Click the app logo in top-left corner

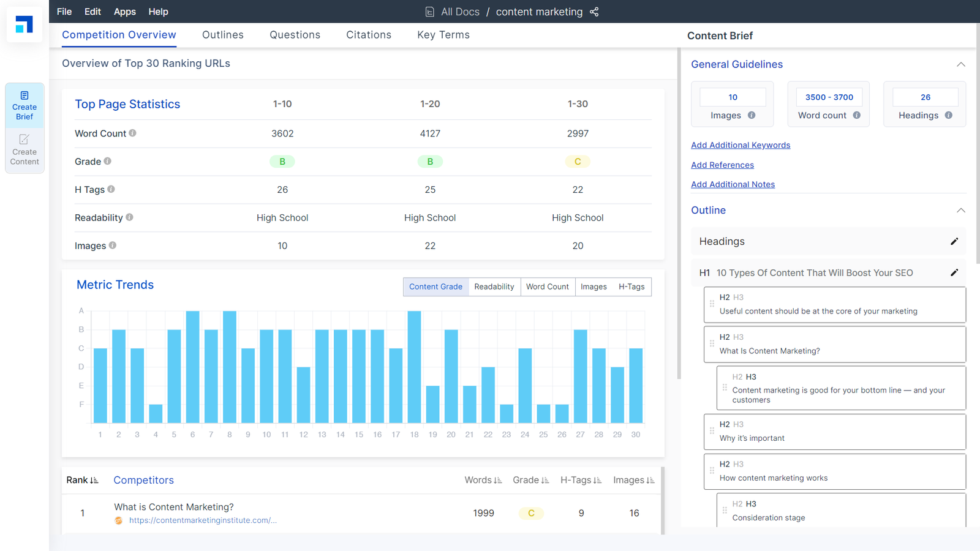click(x=24, y=24)
